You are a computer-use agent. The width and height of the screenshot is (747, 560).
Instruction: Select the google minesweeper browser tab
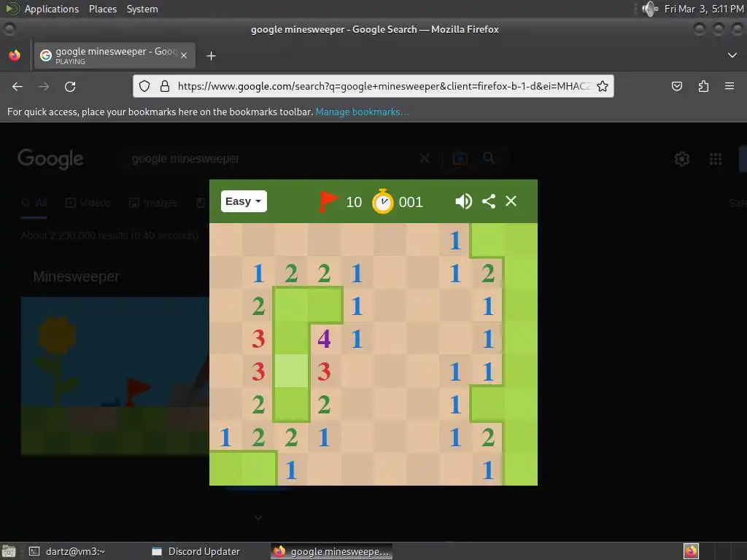pos(115,55)
